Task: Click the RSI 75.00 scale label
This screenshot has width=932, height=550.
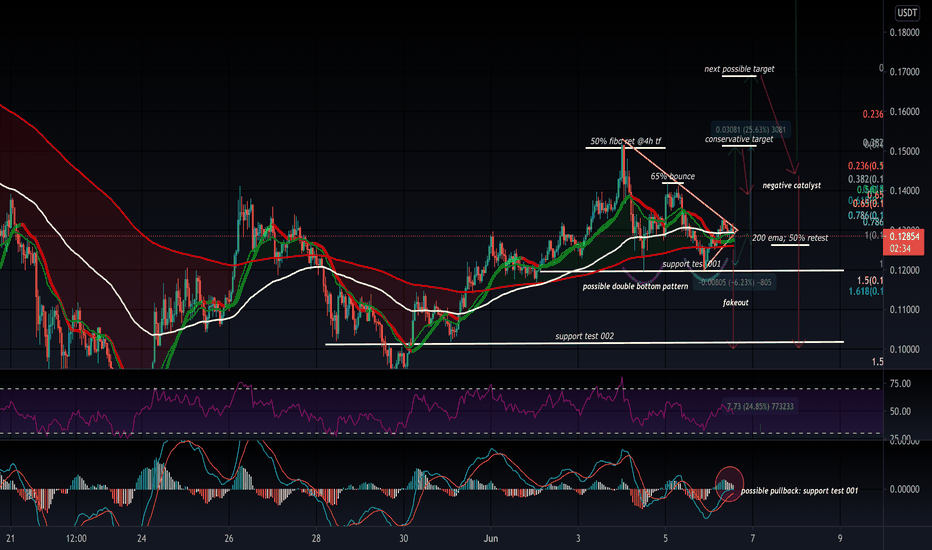Action: click(900, 384)
